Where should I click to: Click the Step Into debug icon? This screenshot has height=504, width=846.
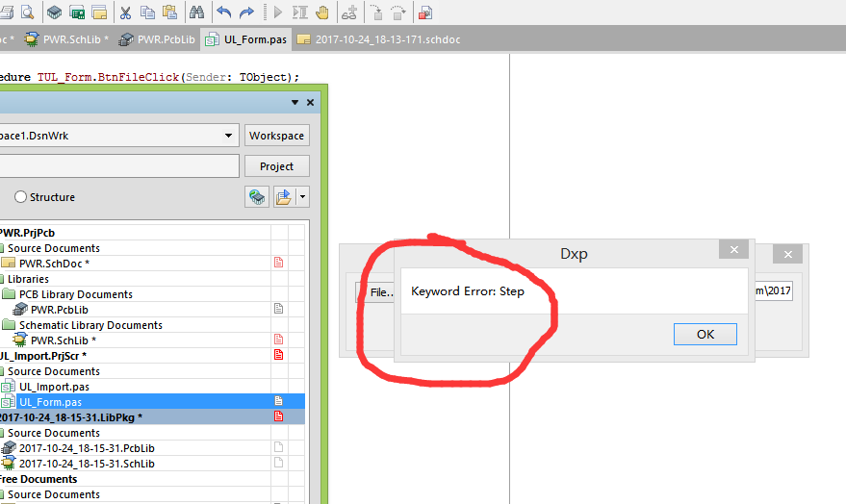pyautogui.click(x=376, y=12)
